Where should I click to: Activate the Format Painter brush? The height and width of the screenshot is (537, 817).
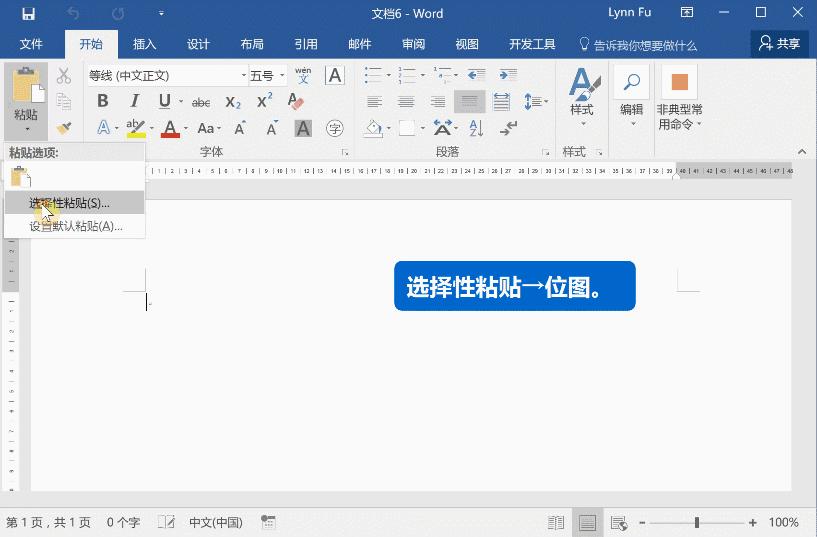coord(64,128)
